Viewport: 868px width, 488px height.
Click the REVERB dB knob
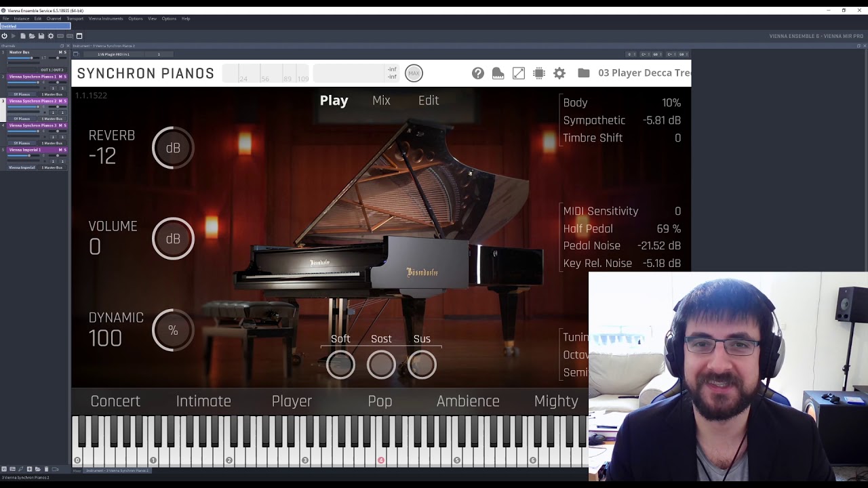173,148
